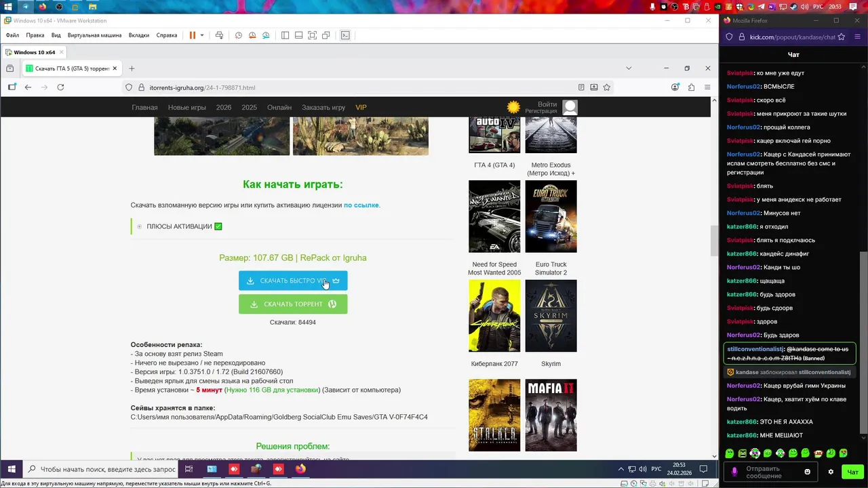
Task: Open guest browser extensions puzzle icon
Action: point(691,87)
